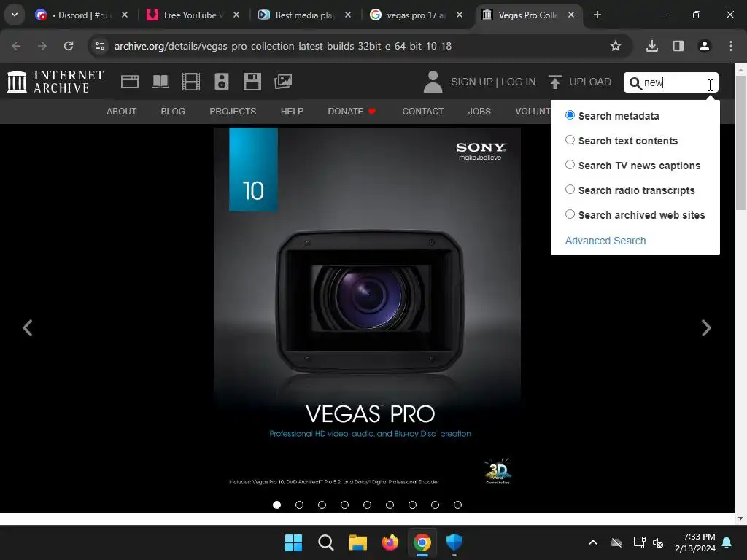Viewport: 747px width, 560px height.
Task: Open the Web (Wayback) icon in navbar
Action: point(130,82)
